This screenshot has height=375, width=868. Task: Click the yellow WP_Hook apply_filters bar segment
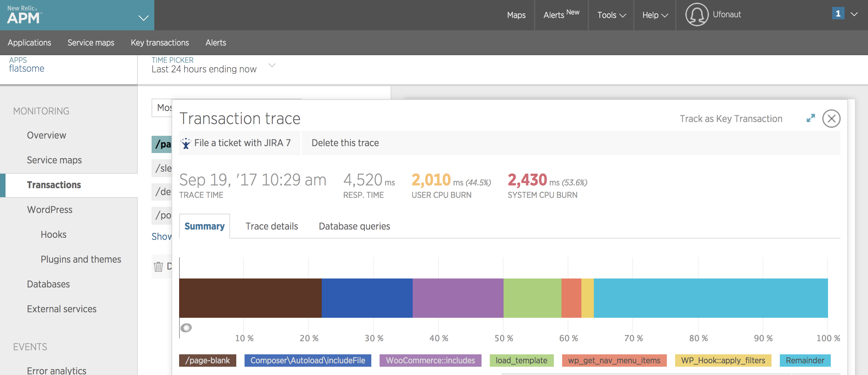(588, 298)
